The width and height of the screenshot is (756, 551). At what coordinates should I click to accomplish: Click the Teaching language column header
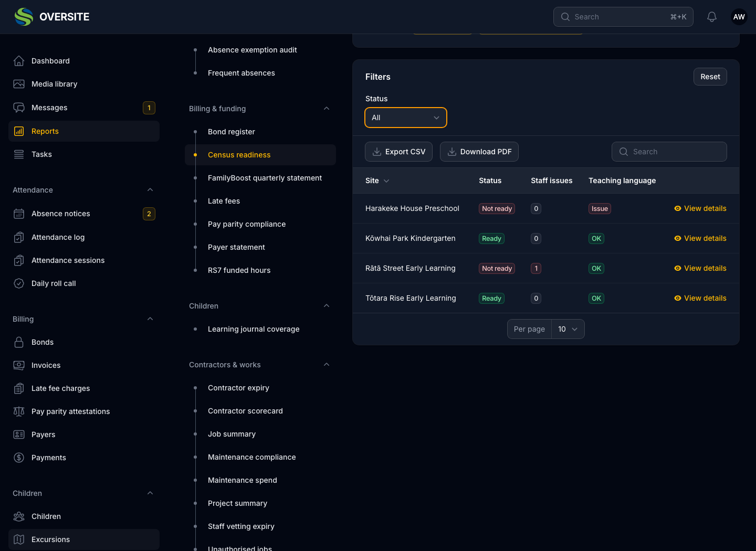[x=622, y=181]
